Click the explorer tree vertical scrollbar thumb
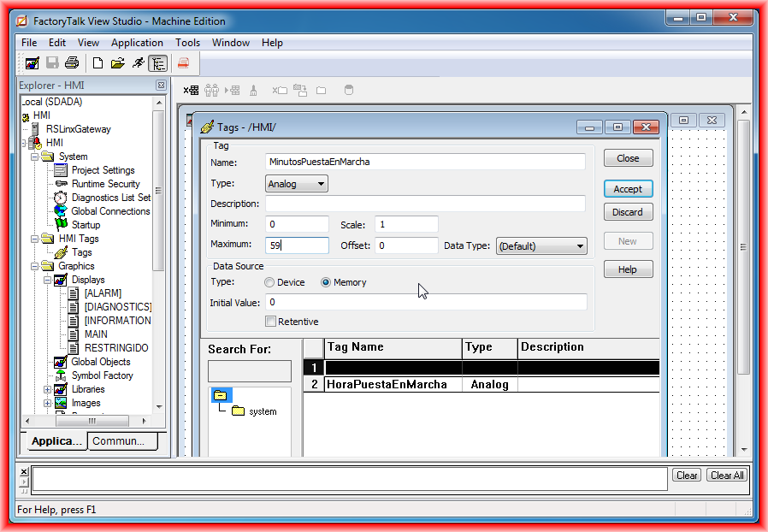 click(158, 188)
